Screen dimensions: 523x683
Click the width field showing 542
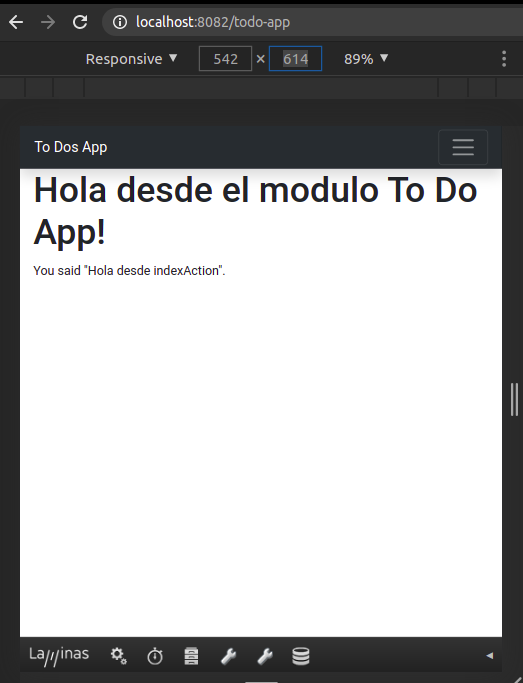[x=225, y=59]
